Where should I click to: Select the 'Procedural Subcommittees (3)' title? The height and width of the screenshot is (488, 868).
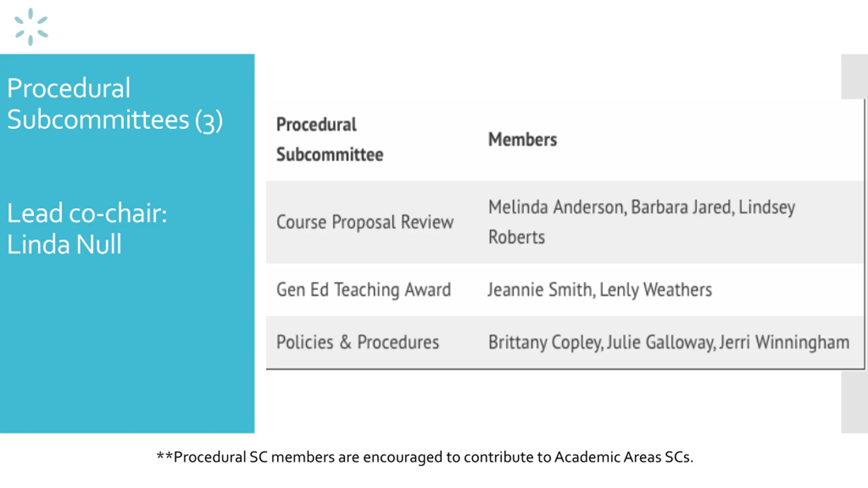(x=115, y=104)
